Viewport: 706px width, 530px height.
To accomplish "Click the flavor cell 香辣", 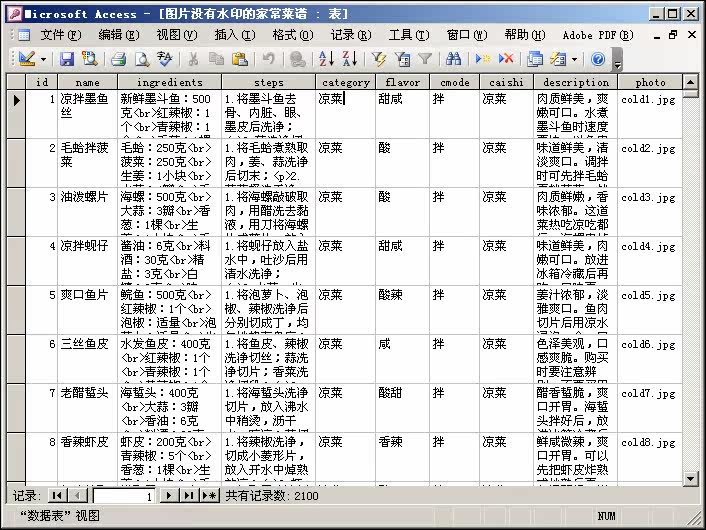I will pos(402,457).
